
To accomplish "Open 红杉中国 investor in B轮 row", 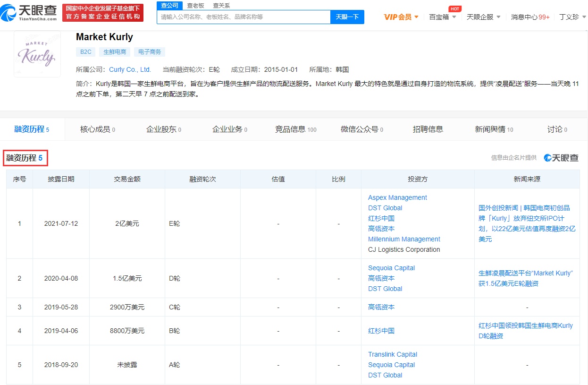I will (381, 331).
